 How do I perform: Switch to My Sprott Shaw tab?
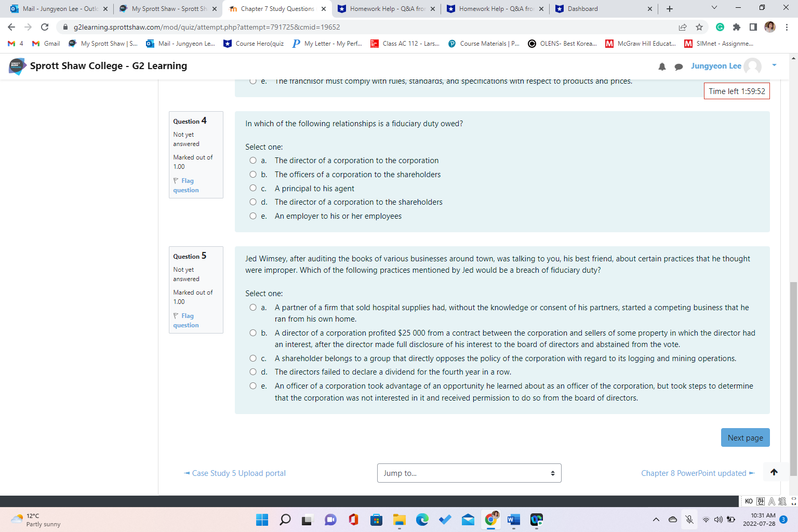(x=168, y=9)
